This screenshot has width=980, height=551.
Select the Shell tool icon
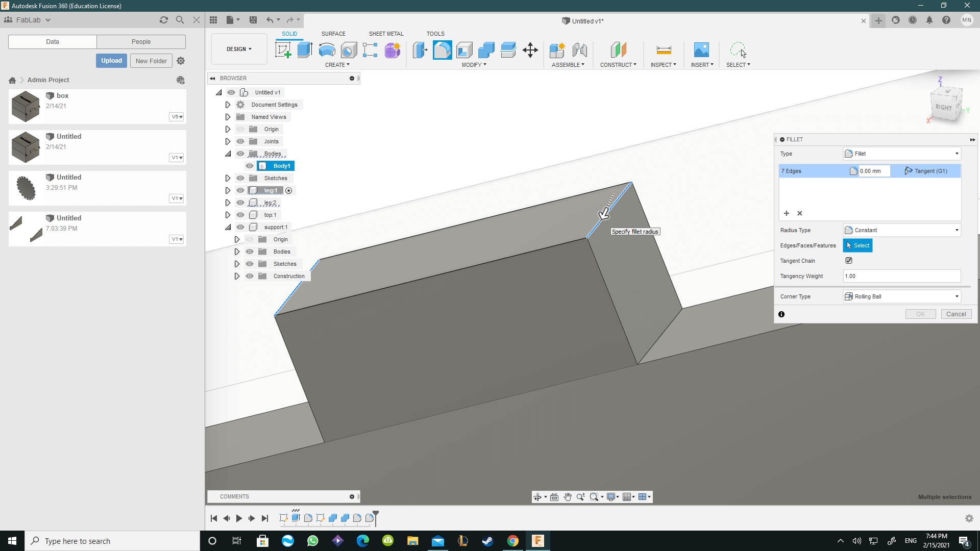(x=464, y=50)
